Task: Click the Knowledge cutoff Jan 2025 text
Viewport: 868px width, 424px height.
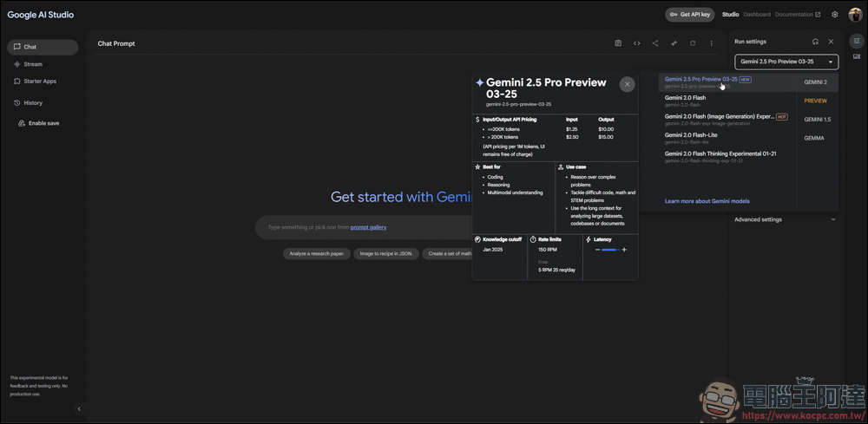Action: tap(491, 250)
